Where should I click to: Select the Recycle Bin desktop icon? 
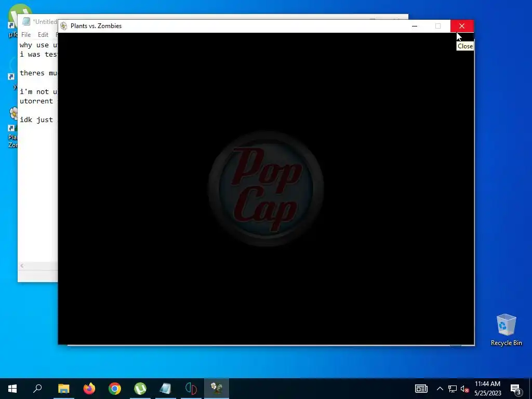click(x=506, y=330)
